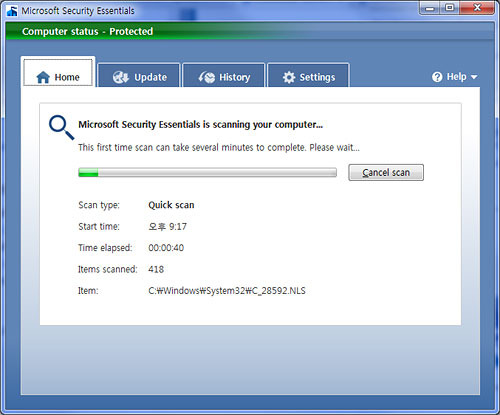This screenshot has height=415, width=500.
Task: Click the Help question mark icon
Action: (437, 77)
